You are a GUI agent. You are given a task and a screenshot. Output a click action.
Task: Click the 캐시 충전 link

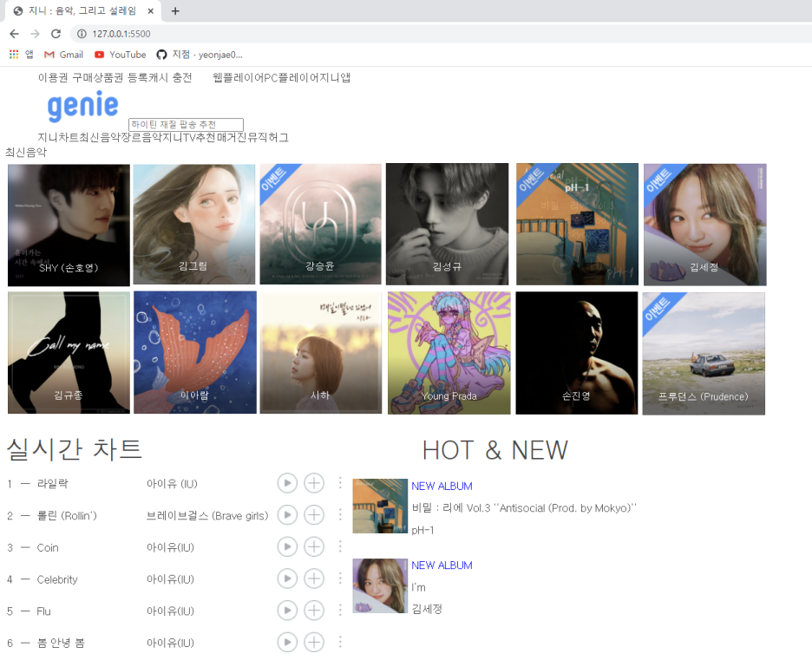[172, 78]
